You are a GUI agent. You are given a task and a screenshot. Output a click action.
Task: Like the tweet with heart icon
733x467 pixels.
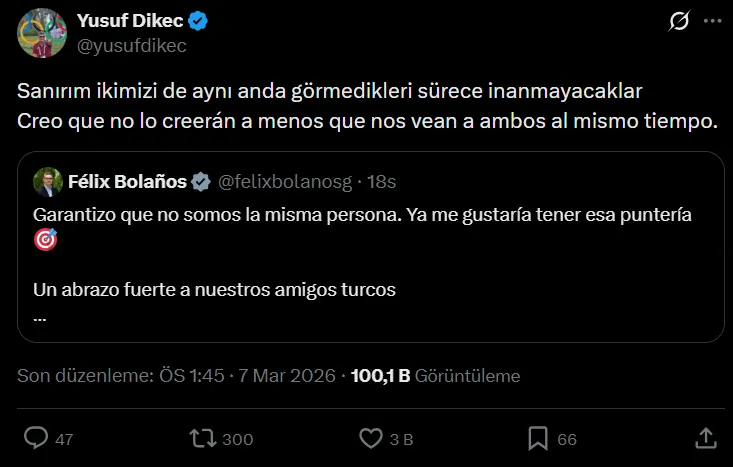(x=371, y=438)
